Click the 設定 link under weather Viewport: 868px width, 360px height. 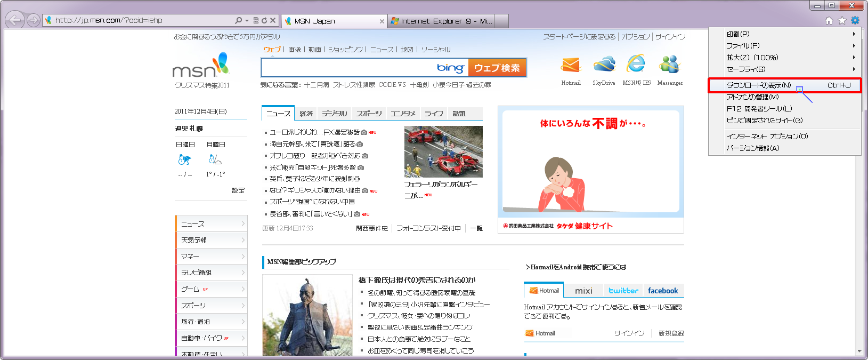point(238,190)
